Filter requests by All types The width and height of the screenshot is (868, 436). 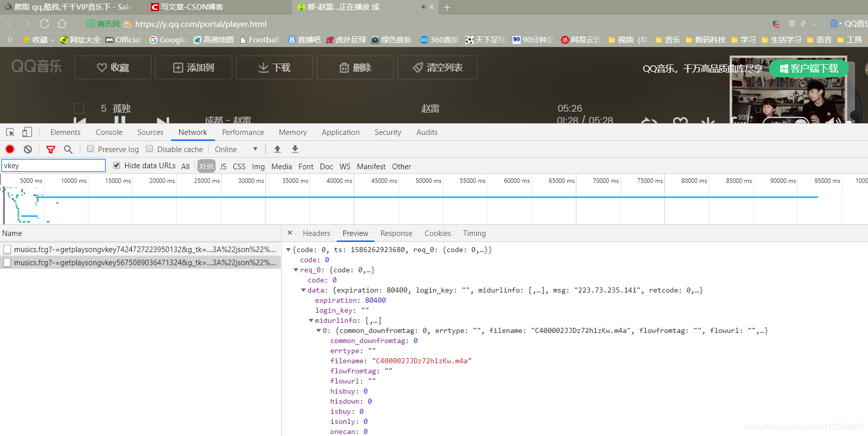[185, 166]
